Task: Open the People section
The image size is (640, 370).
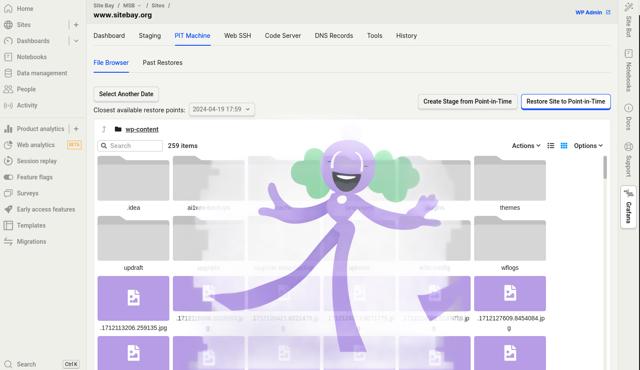Action: pos(26,89)
